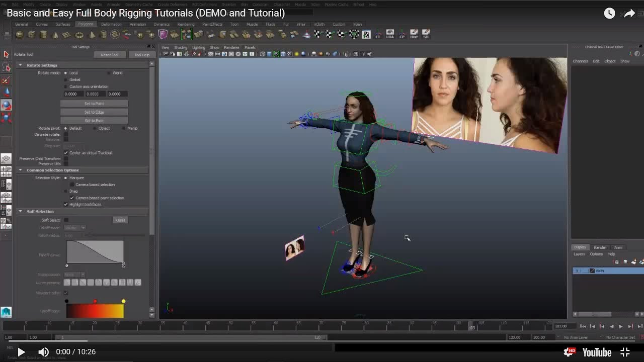The image size is (644, 362).
Task: Pick the Select tool arrow in toolbox
Action: pos(6,54)
